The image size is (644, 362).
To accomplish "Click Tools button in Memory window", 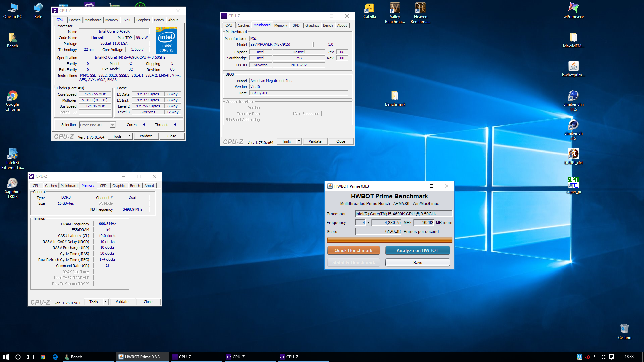I will (94, 302).
